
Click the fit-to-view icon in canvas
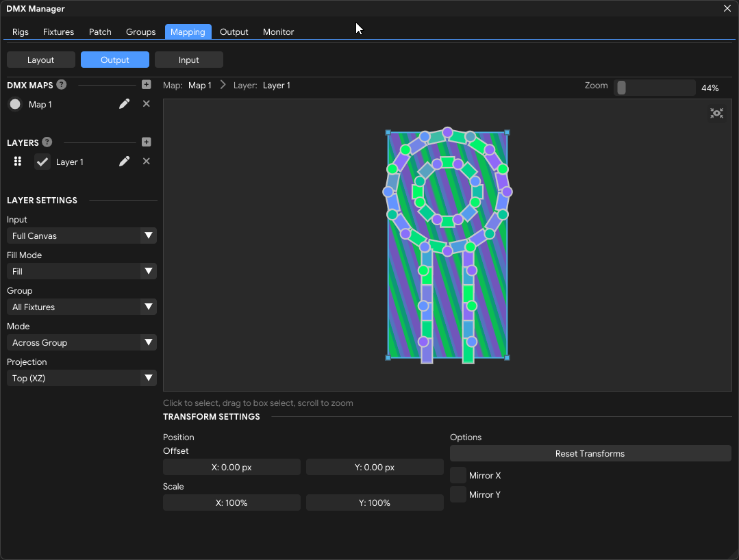click(716, 113)
